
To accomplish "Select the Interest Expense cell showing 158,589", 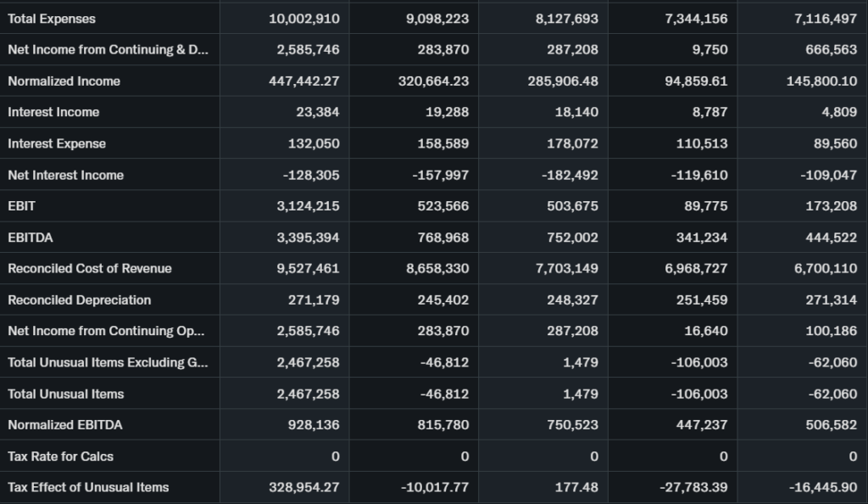I will [x=443, y=143].
